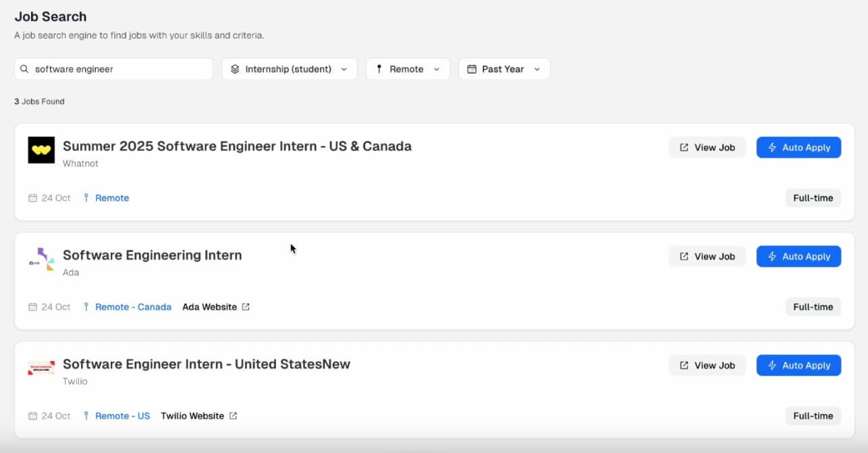Open the Twilio company logo

pyautogui.click(x=41, y=368)
